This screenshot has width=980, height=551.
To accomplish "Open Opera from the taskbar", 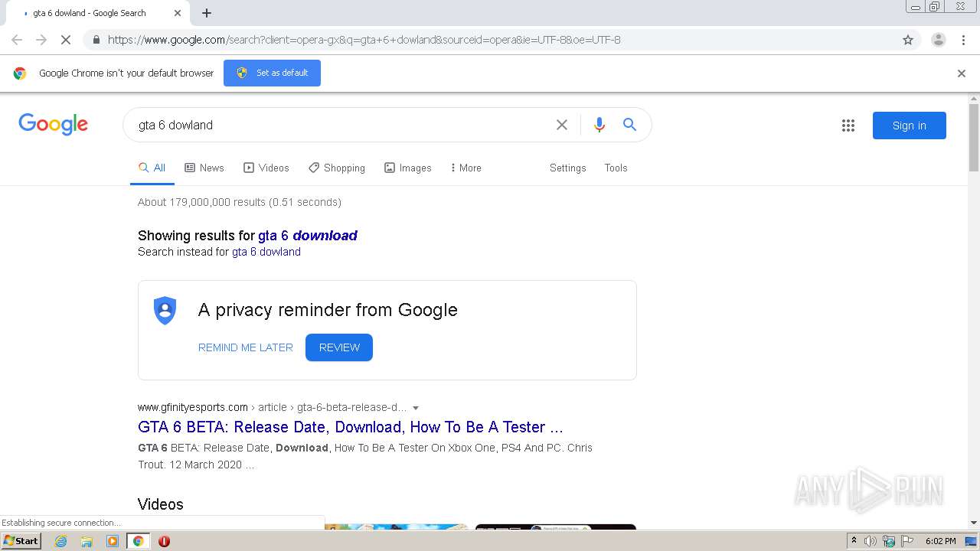I will pos(164,541).
